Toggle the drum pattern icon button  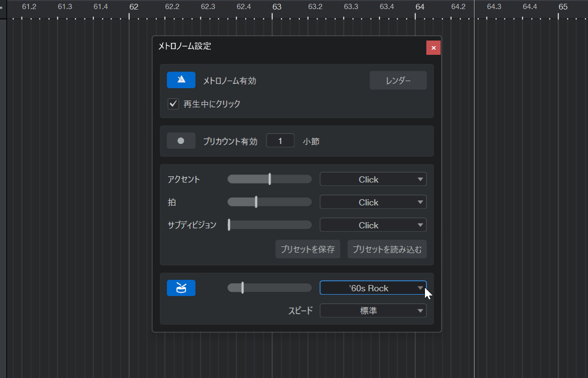click(x=181, y=288)
